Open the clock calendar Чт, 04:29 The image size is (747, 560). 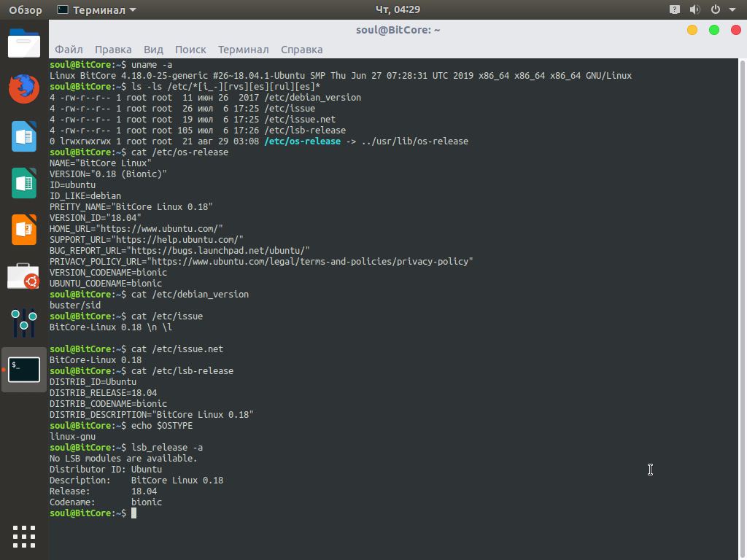tap(398, 9)
